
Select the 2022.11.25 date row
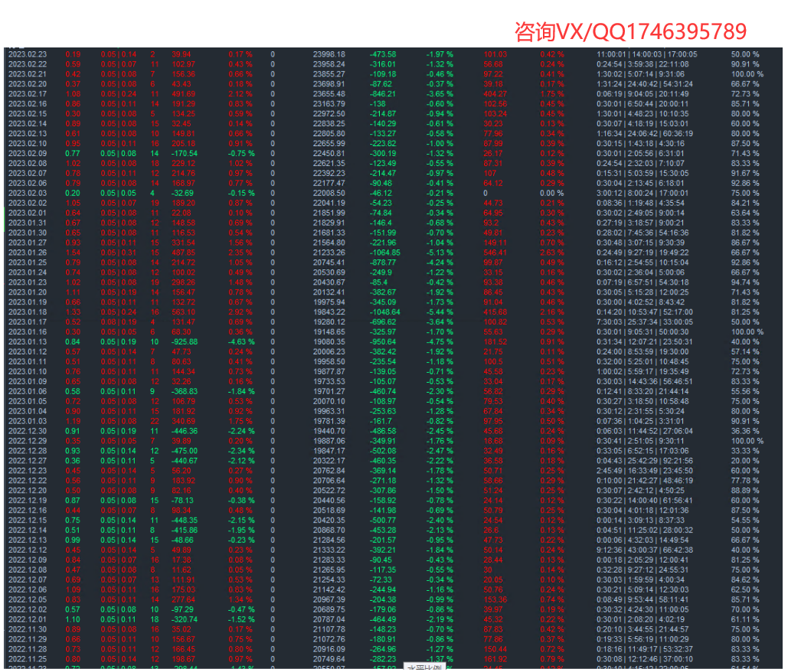28,659
